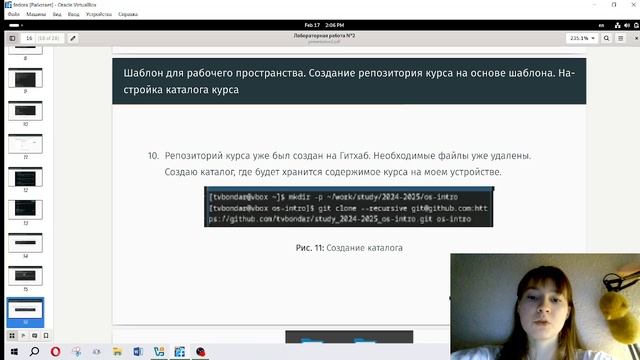Click the terminal screenshot figure

(349, 207)
